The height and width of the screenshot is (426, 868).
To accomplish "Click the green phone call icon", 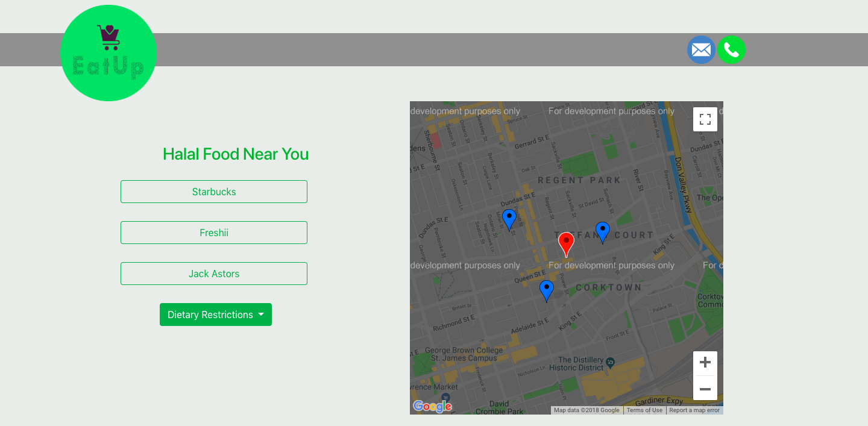I will coord(731,49).
